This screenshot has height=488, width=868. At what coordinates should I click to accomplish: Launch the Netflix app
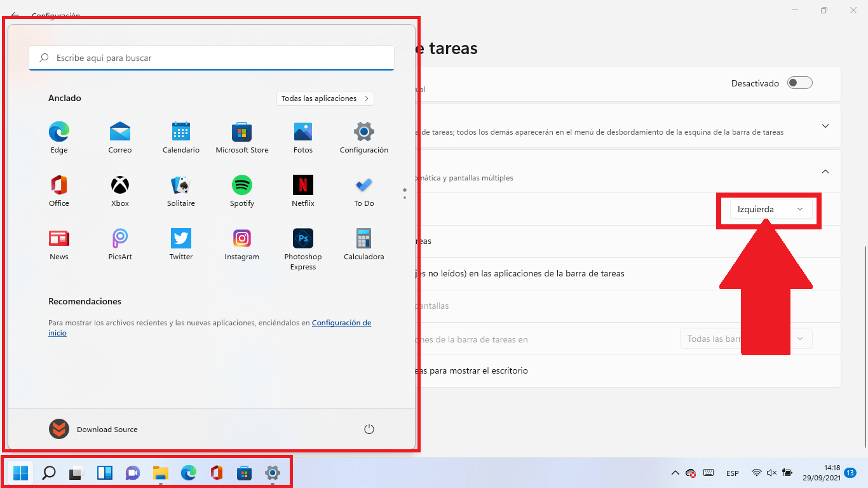303,191
